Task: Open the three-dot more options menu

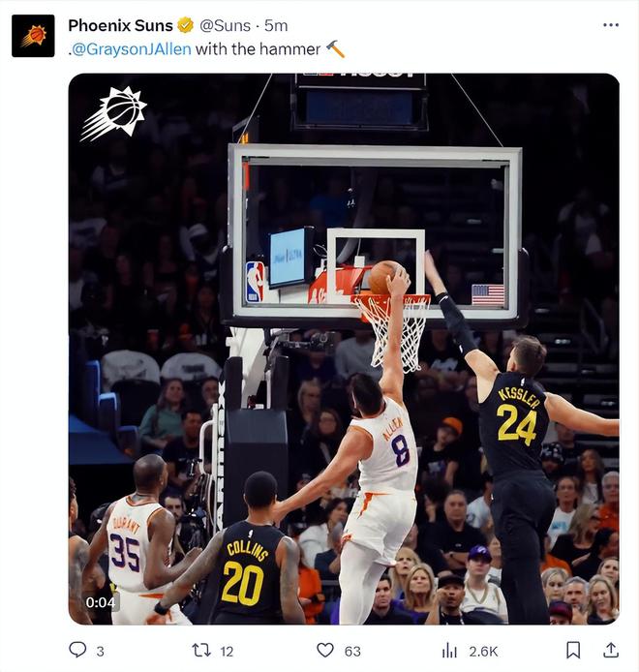Action: (x=610, y=25)
